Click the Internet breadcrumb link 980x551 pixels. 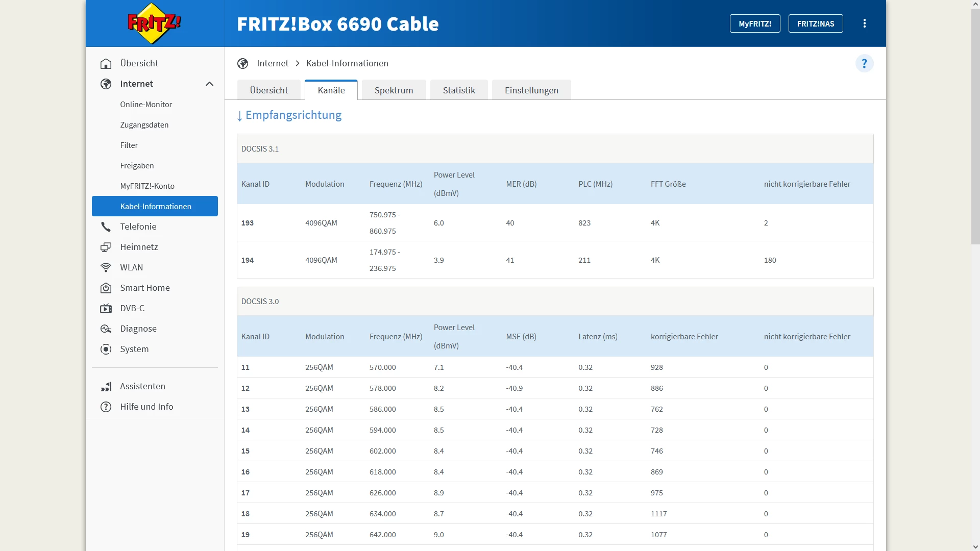(273, 63)
